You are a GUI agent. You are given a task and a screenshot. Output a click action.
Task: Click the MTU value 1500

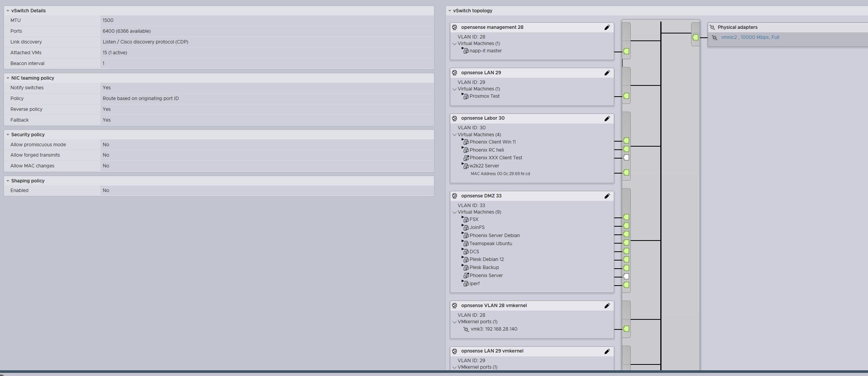click(x=108, y=20)
